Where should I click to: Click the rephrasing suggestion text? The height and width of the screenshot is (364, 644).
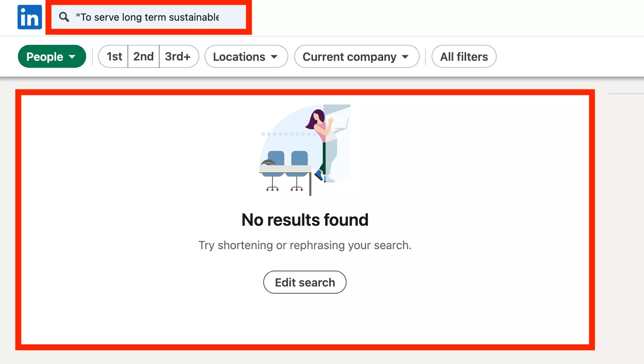click(x=305, y=245)
